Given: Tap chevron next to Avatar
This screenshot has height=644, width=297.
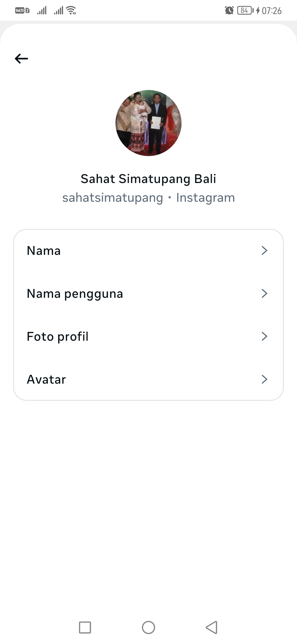Looking at the screenshot, I should tap(264, 380).
